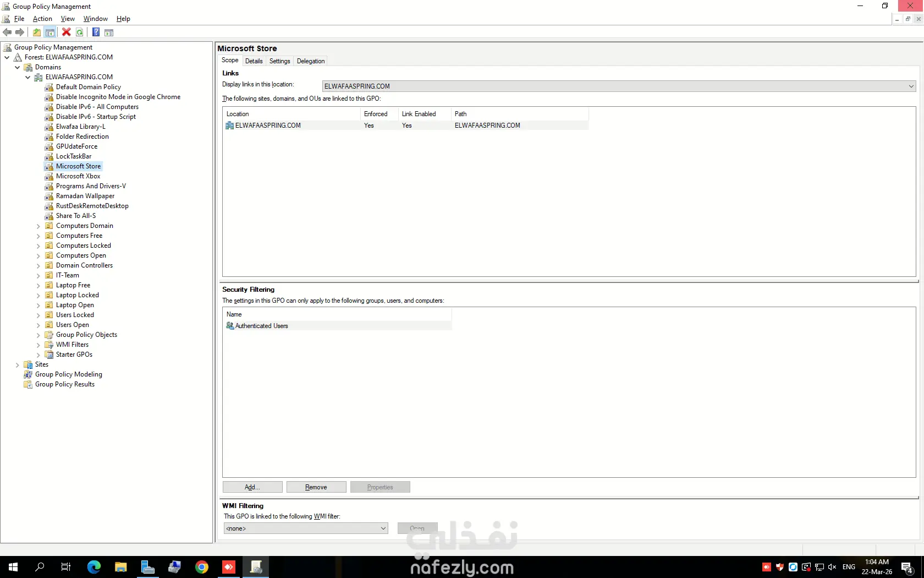Select the Folder Redirection GPO
924x578 pixels.
point(82,137)
